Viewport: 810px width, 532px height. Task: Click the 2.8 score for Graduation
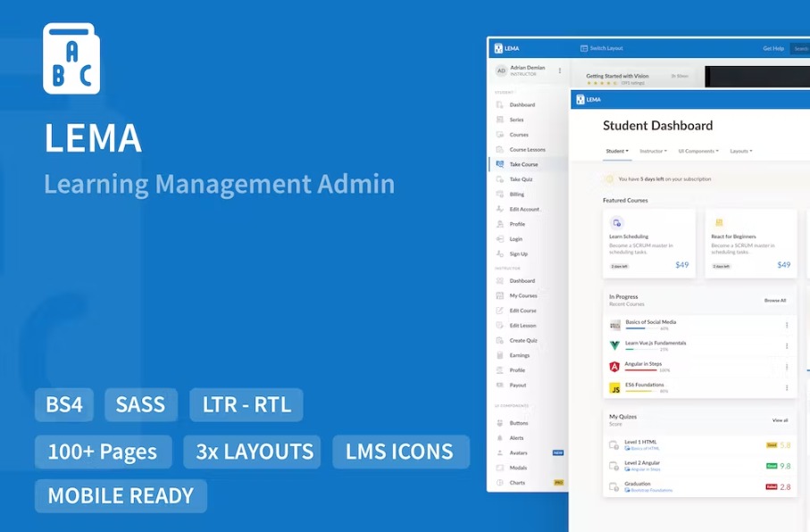click(785, 487)
